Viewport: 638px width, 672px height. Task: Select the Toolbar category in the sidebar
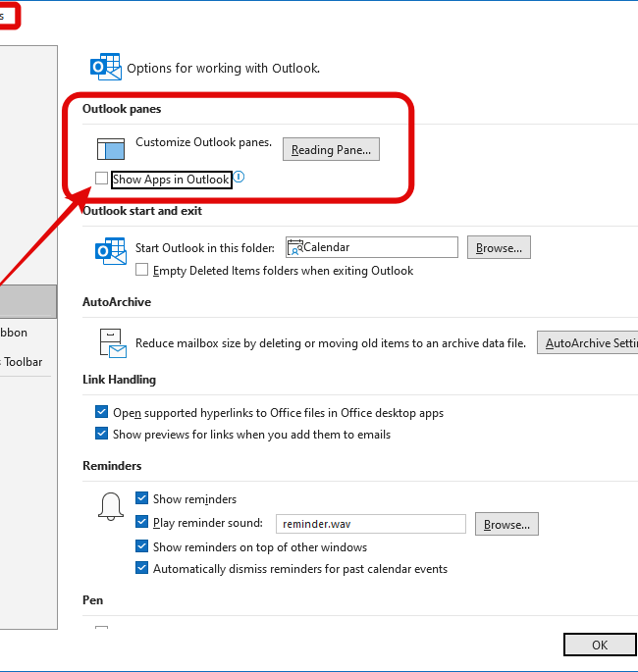click(x=24, y=362)
